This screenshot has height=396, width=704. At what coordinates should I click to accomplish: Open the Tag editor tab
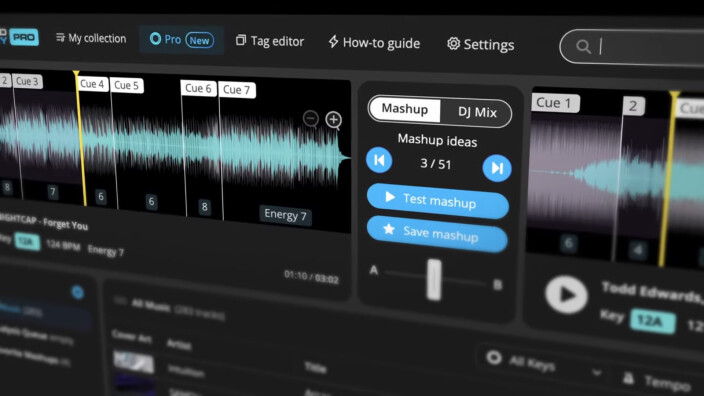point(270,41)
